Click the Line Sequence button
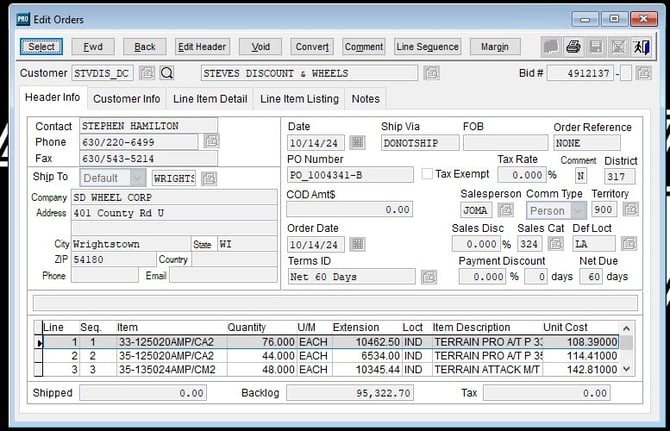Image resolution: width=670 pixels, height=431 pixels. coord(427,47)
